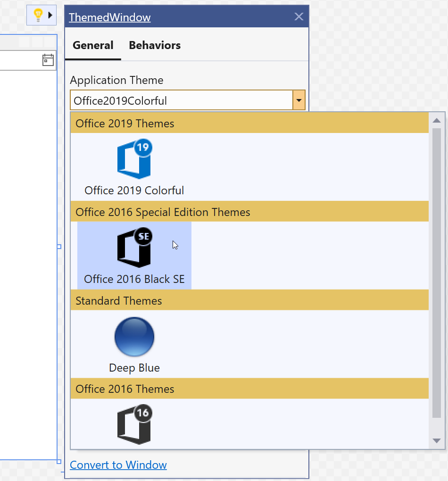The image size is (448, 481).
Task: Open the ThemedWindow title link
Action: 110,17
